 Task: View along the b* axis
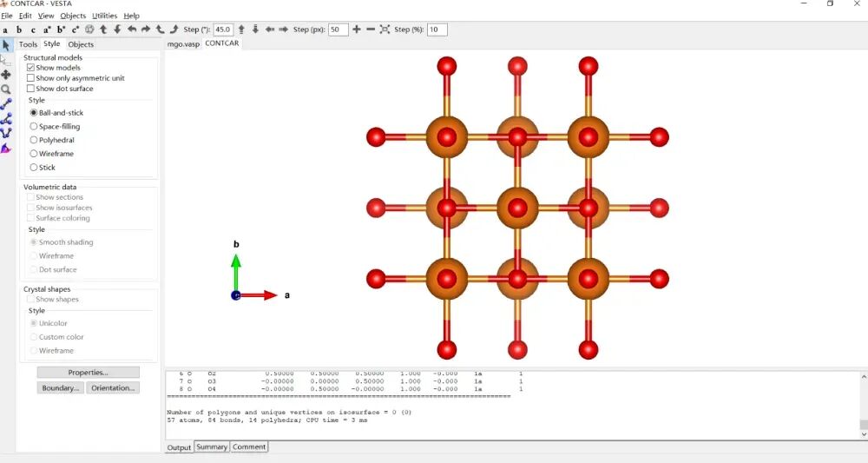pyautogui.click(x=61, y=30)
